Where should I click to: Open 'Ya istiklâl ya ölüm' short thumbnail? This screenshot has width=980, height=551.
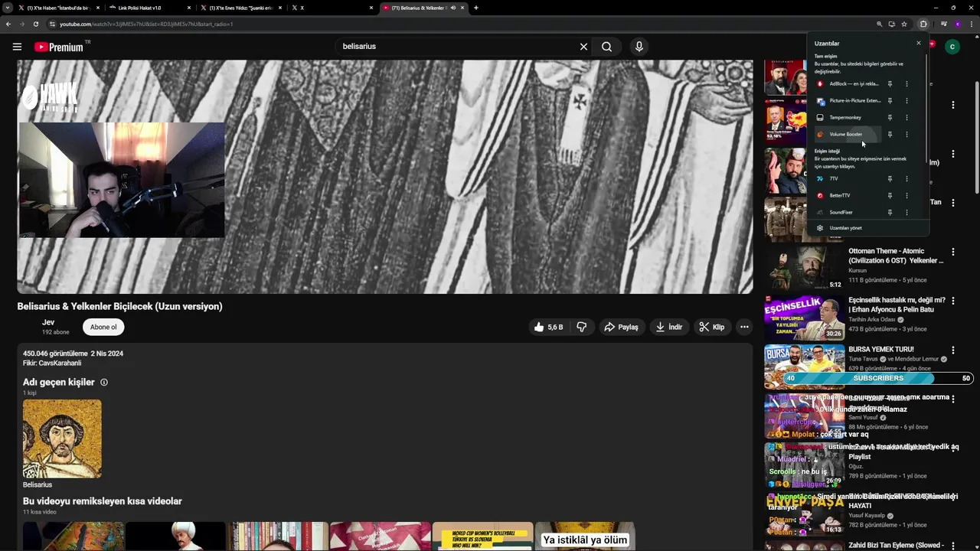[x=585, y=536]
